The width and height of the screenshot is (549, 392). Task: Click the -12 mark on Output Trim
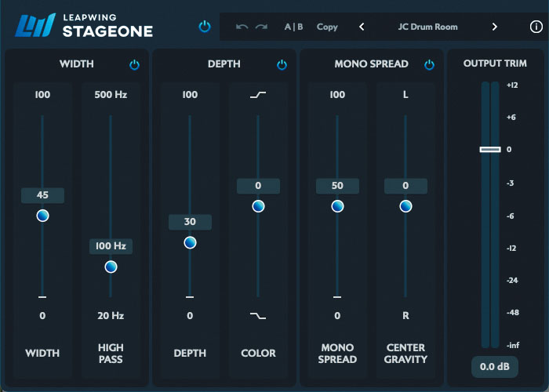coord(511,249)
